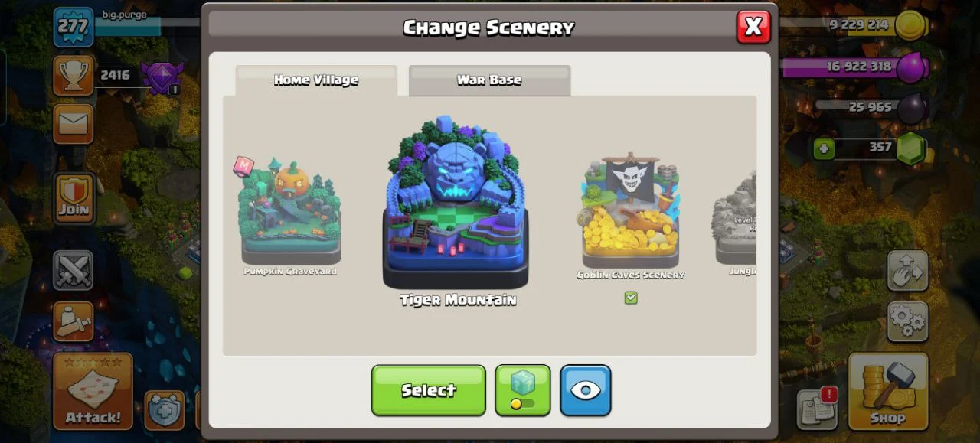Open the Shop hammer icon
The image size is (980, 443).
point(888,391)
